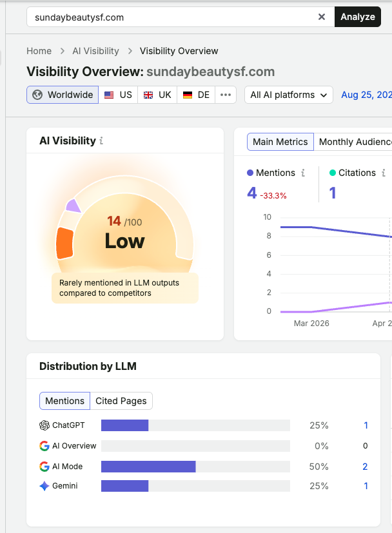
Task: Switch to Monthly Audience tab
Action: [x=353, y=142]
